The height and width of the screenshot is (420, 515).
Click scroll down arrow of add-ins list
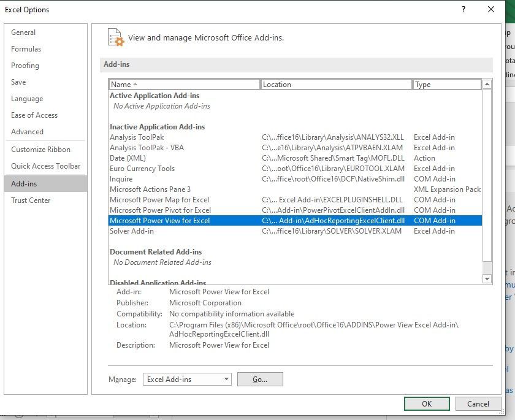tap(487, 279)
